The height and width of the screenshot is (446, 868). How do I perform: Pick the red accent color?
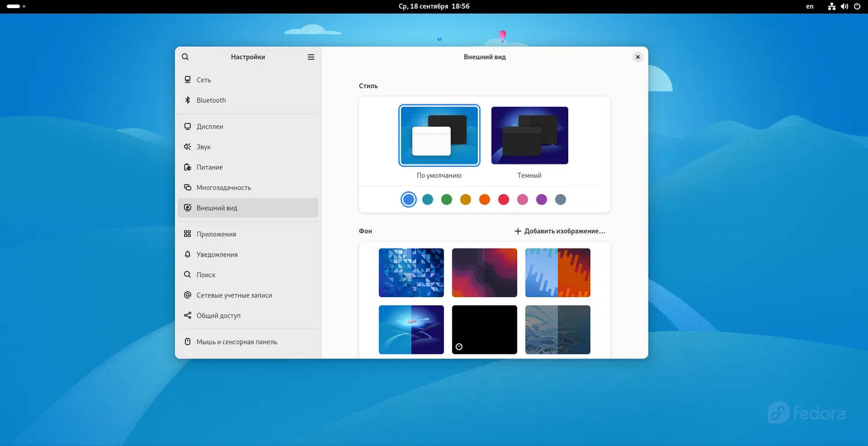[x=503, y=200]
